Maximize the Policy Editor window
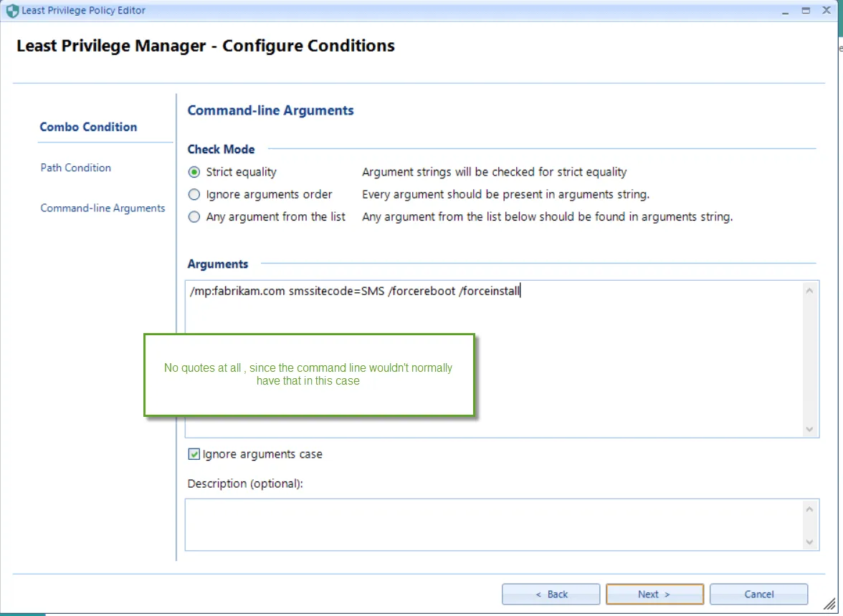This screenshot has height=616, width=843. (x=806, y=11)
